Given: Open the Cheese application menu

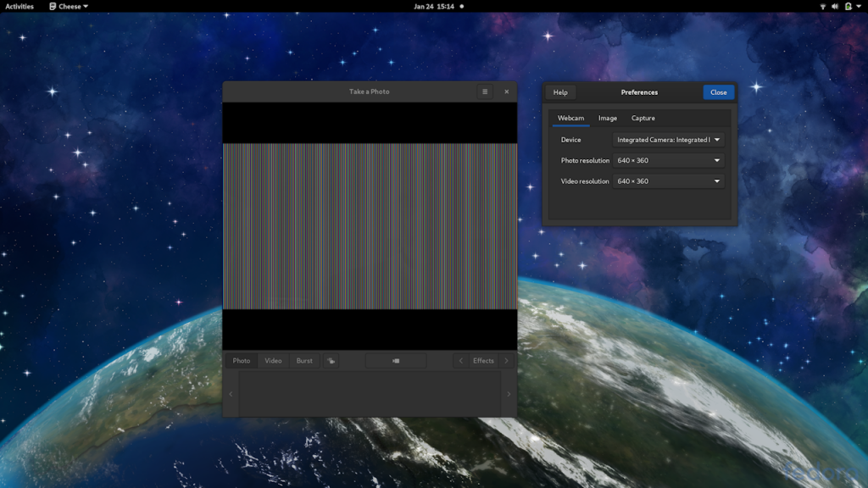Looking at the screenshot, I should point(69,6).
